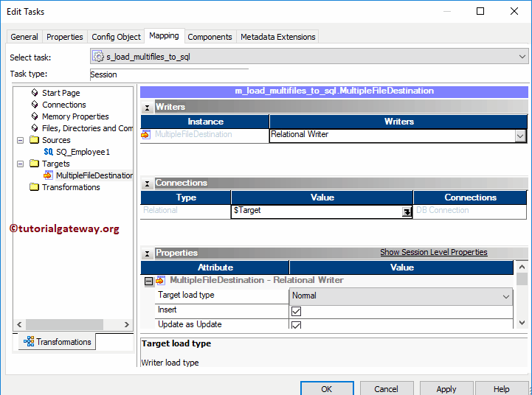532x395 pixels.
Task: Toggle the Update as Update checkbox
Action: tap(296, 325)
